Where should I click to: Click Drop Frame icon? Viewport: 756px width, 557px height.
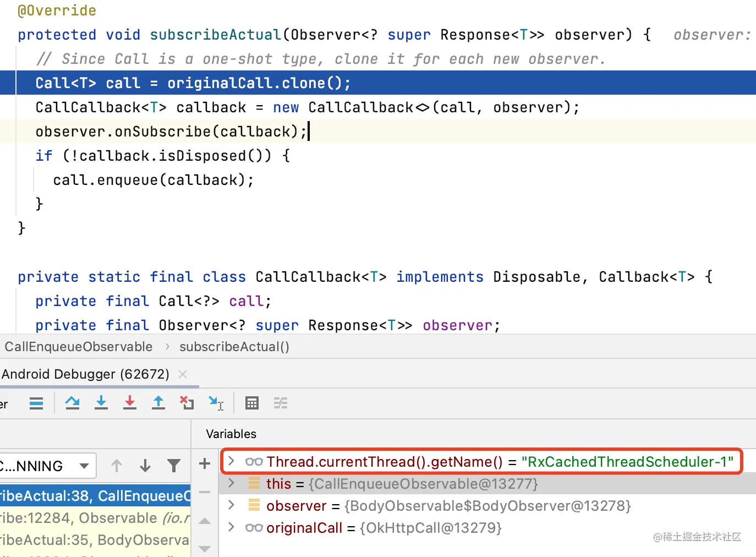(x=187, y=403)
